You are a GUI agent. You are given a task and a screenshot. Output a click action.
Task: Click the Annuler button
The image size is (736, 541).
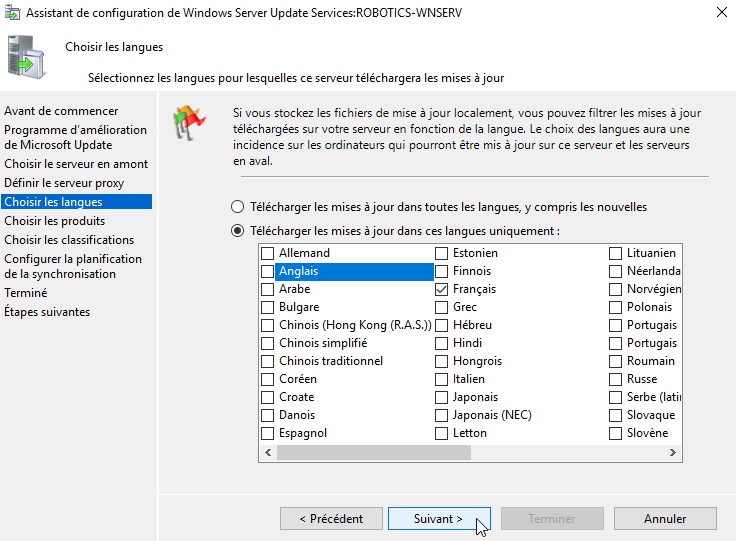[x=665, y=518]
